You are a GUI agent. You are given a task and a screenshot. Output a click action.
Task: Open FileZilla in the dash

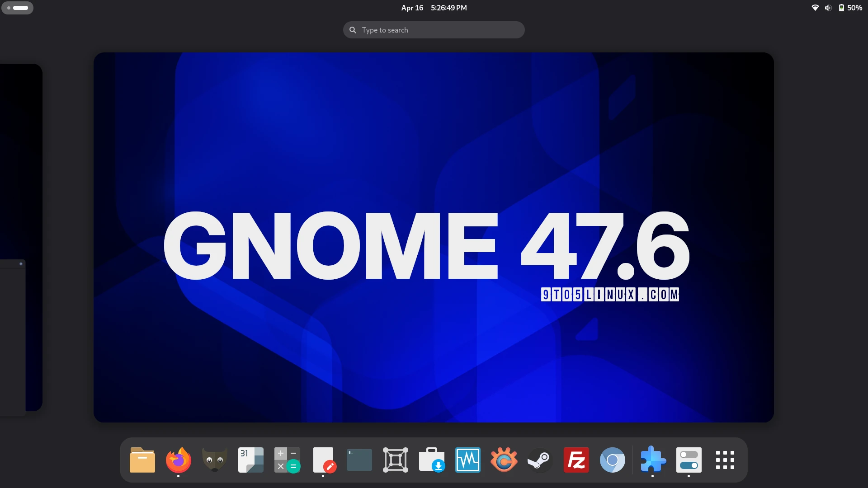pyautogui.click(x=576, y=460)
